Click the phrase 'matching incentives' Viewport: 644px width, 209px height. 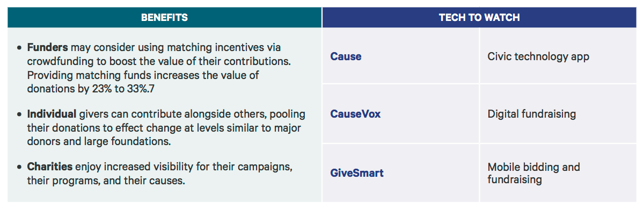195,47
